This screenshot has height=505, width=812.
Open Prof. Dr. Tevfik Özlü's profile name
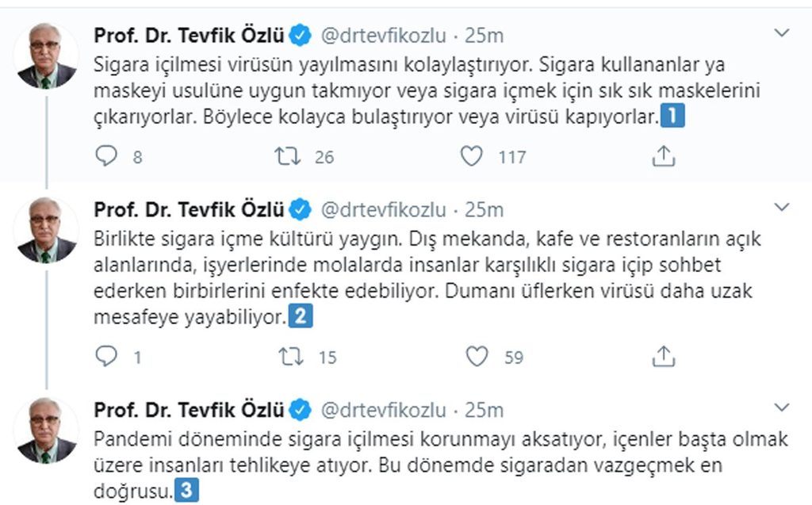(189, 34)
